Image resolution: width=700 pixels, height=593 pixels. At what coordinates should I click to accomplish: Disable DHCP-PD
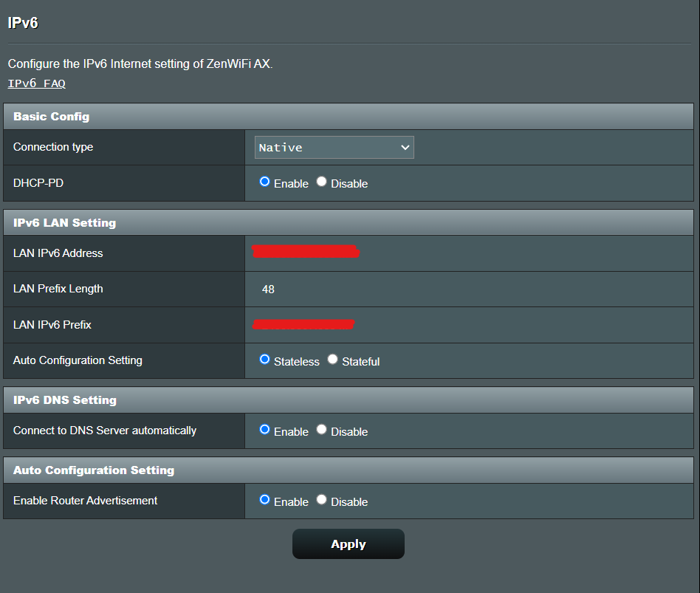point(320,182)
